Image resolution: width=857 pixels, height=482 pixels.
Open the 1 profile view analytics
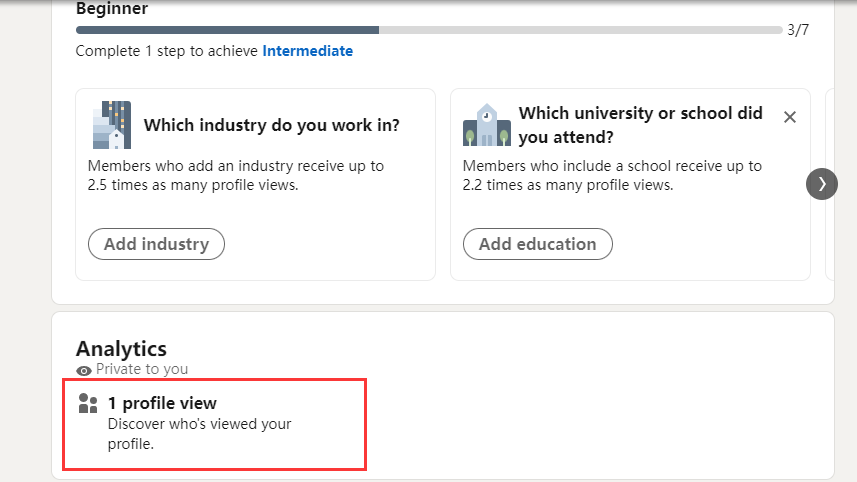(x=162, y=404)
